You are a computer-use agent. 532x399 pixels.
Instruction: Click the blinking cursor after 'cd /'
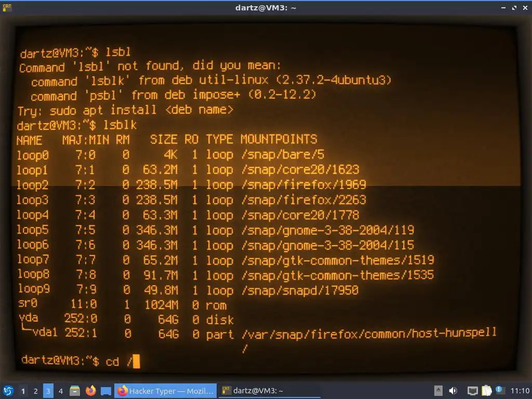(137, 362)
